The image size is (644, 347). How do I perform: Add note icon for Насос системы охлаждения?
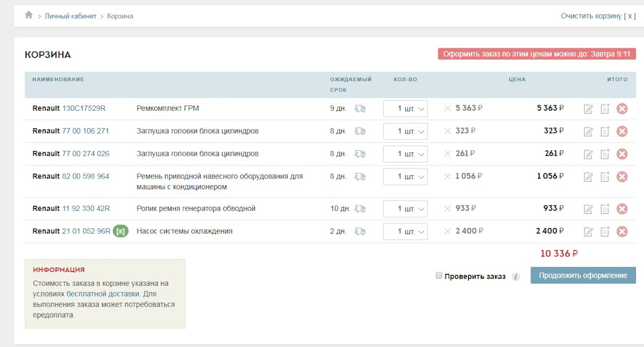click(x=605, y=232)
